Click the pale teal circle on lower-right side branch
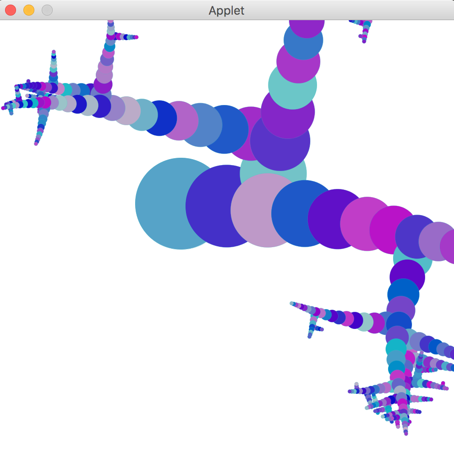 (365, 322)
